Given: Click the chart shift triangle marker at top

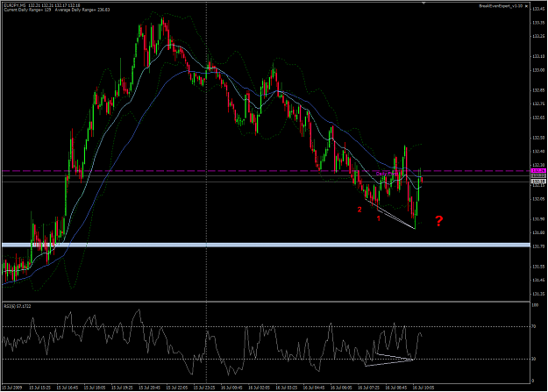Looking at the screenshot, I should [x=423, y=3].
